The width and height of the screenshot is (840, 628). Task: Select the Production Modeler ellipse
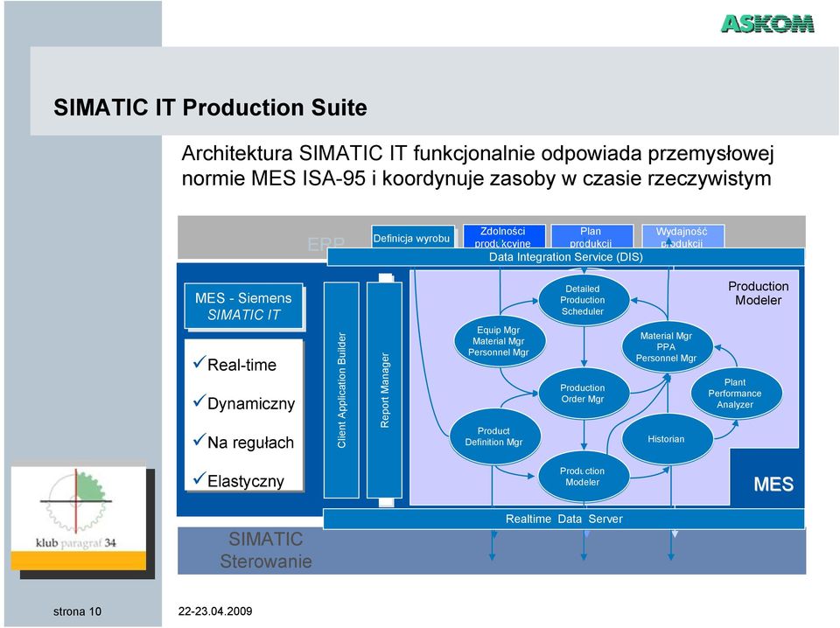[x=583, y=477]
